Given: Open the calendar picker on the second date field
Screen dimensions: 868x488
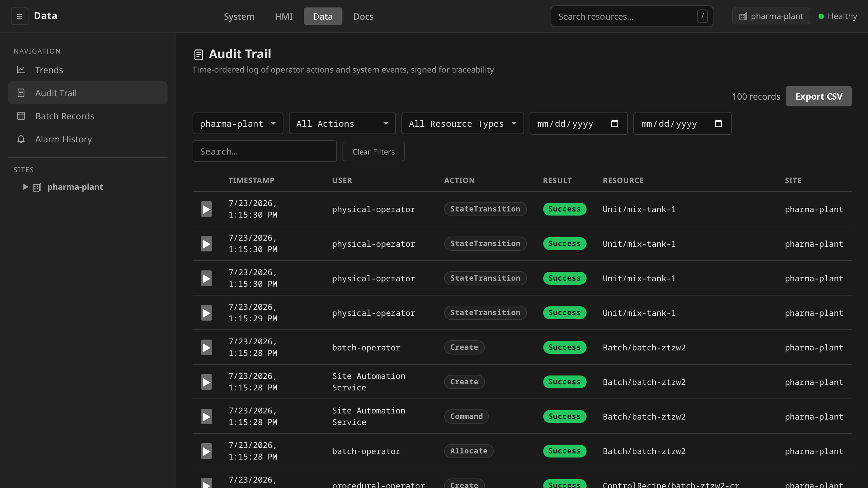Looking at the screenshot, I should click(x=718, y=123).
